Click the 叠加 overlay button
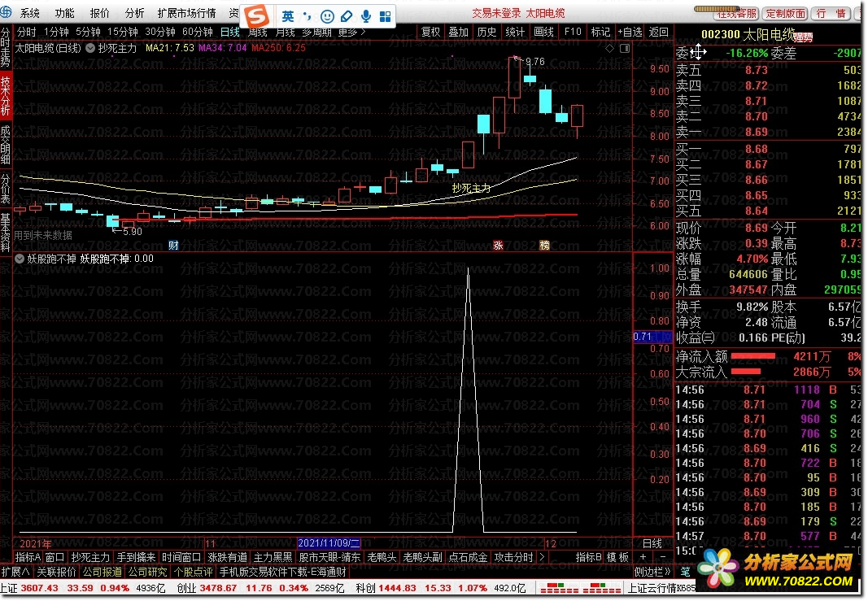Image resolution: width=868 pixels, height=601 pixels. pyautogui.click(x=458, y=32)
